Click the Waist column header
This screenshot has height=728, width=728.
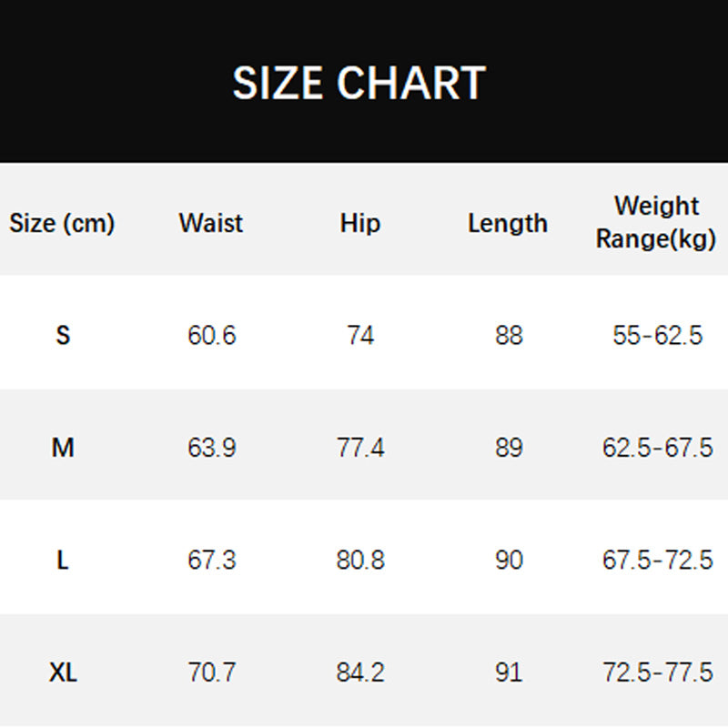click(x=211, y=224)
